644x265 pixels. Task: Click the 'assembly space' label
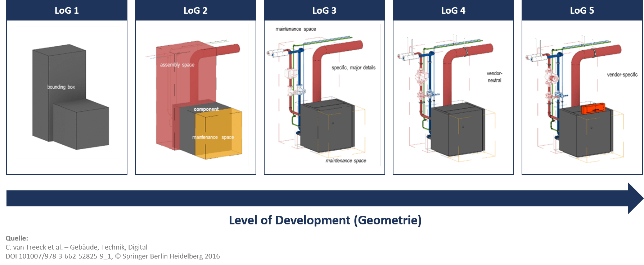tap(177, 65)
